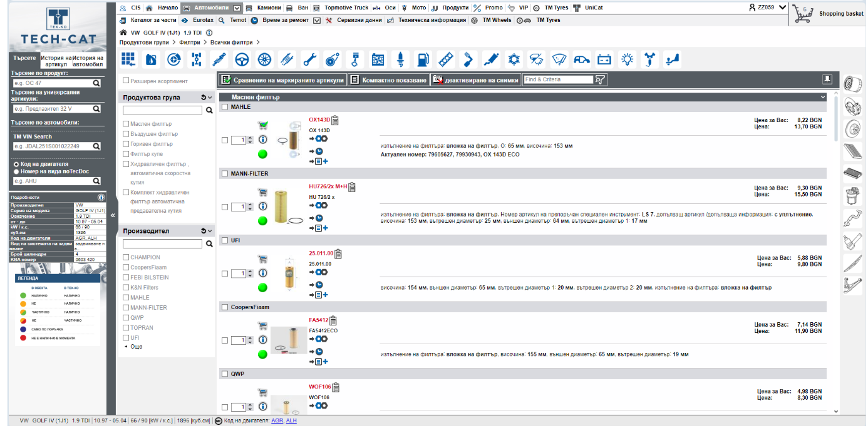The image size is (868, 428).
Task: Select the Номер на вида поTecDoc radio button
Action: click(x=16, y=171)
